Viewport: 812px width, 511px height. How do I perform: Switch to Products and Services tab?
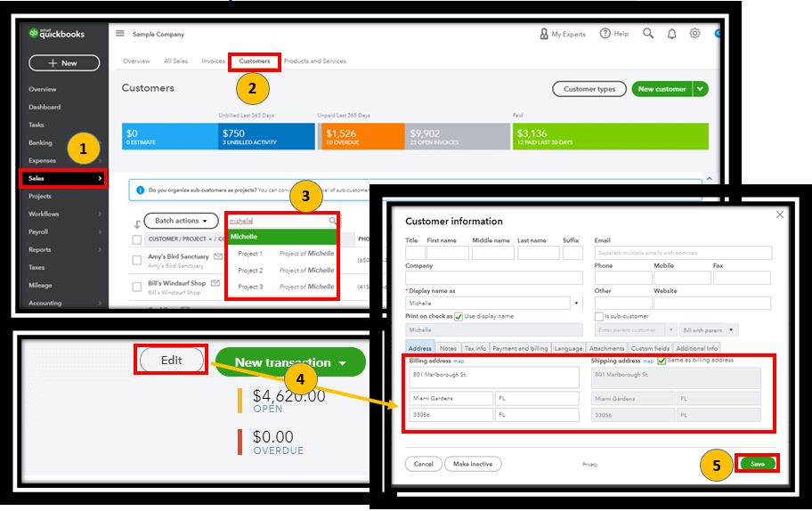point(315,61)
